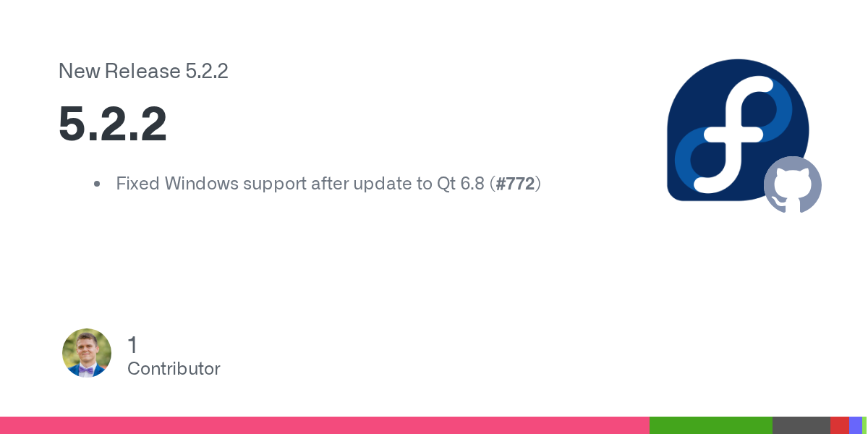Viewport: 868px width, 434px height.
Task: Select the dark green language bar segment
Action: coord(710,425)
